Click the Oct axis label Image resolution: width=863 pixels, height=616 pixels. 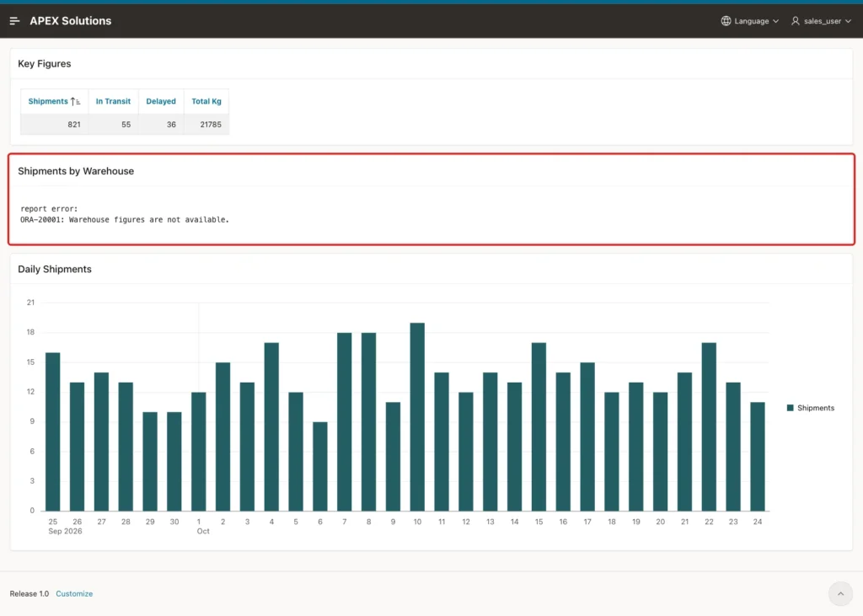point(203,531)
